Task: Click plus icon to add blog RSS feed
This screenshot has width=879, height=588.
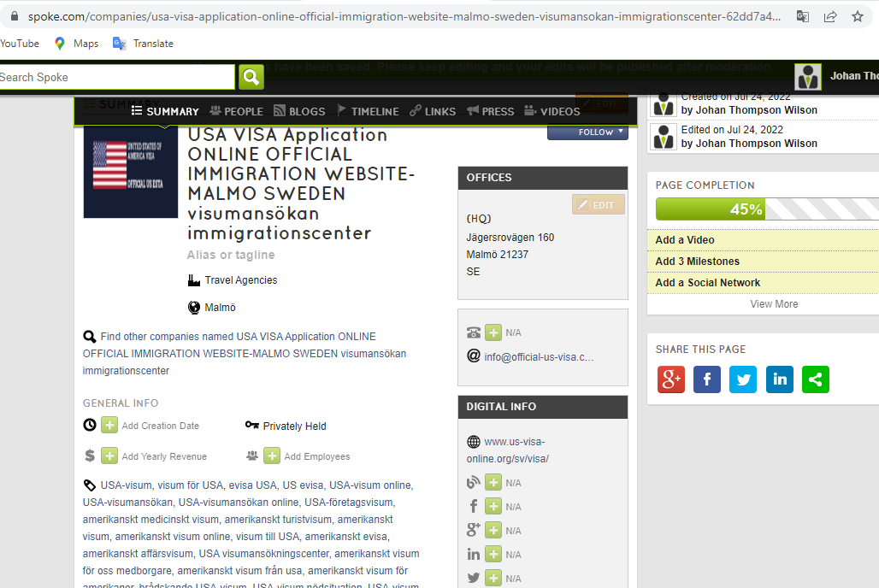Action: 493,483
